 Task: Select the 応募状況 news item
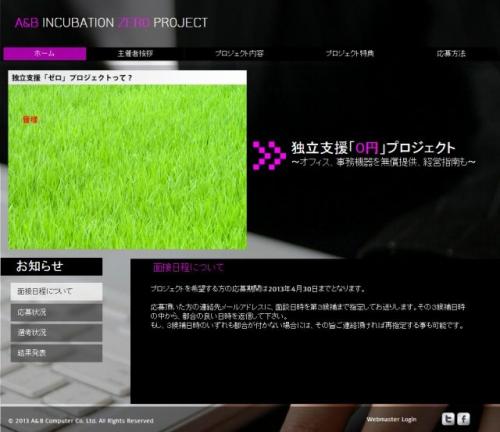(56, 312)
